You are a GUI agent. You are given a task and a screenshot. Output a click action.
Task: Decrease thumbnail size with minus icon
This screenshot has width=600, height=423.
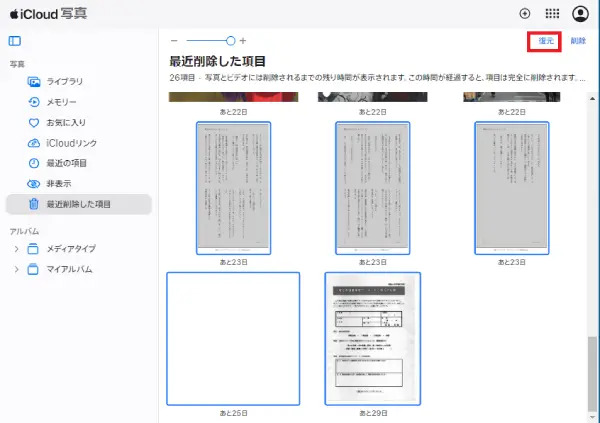pos(174,41)
